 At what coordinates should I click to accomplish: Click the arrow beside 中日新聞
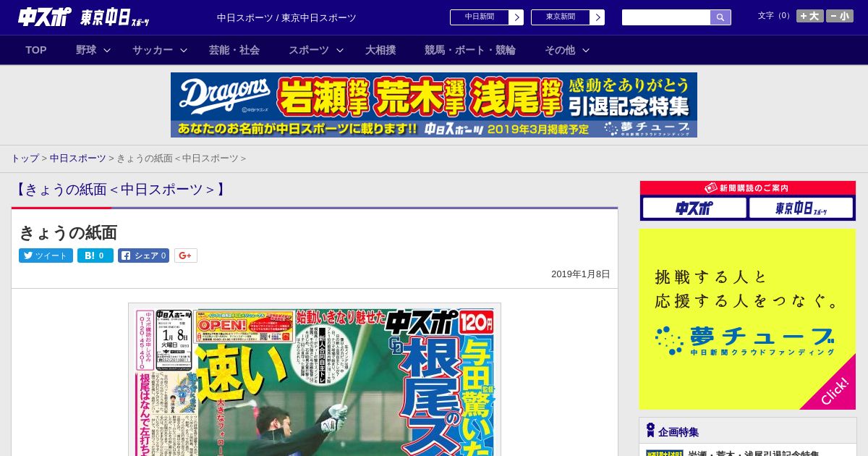[516, 17]
